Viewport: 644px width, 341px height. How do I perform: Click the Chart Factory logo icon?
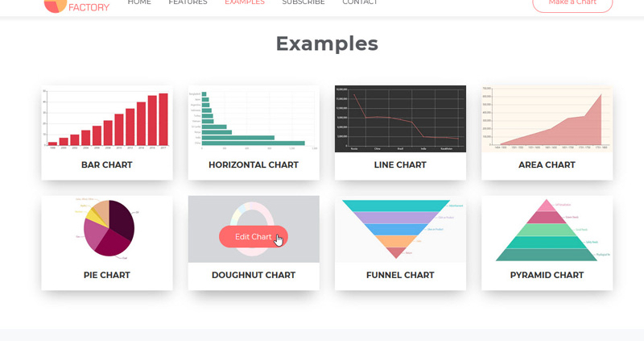click(x=55, y=6)
